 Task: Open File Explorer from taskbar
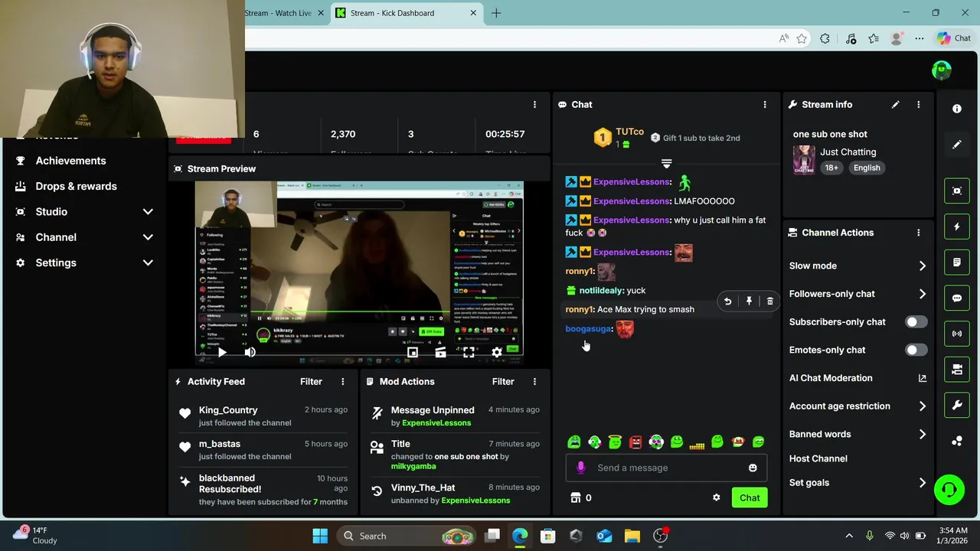click(632, 536)
